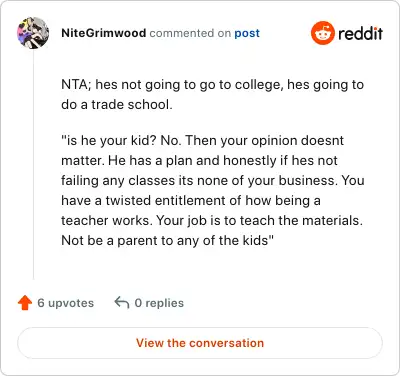Click the "reddit" wordmark text
400x376 pixels.
[360, 33]
